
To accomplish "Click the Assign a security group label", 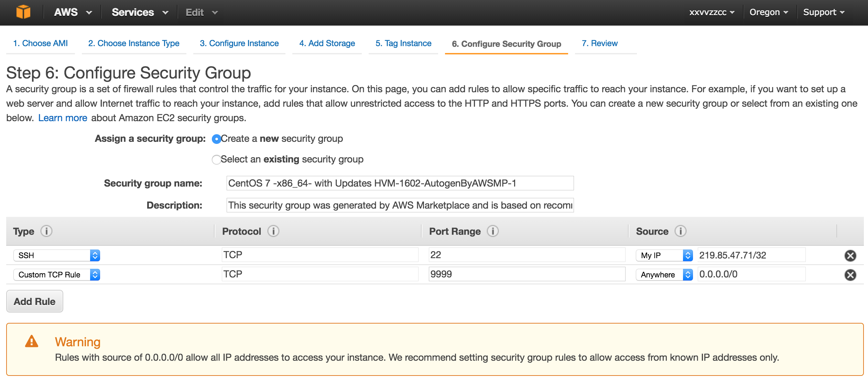I will [150, 139].
